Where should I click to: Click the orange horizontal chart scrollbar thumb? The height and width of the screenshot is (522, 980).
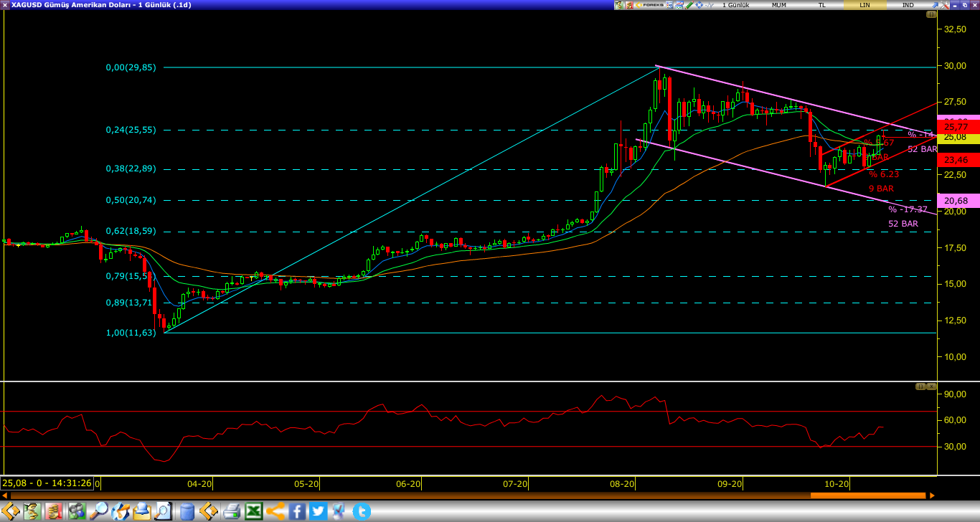coord(868,495)
